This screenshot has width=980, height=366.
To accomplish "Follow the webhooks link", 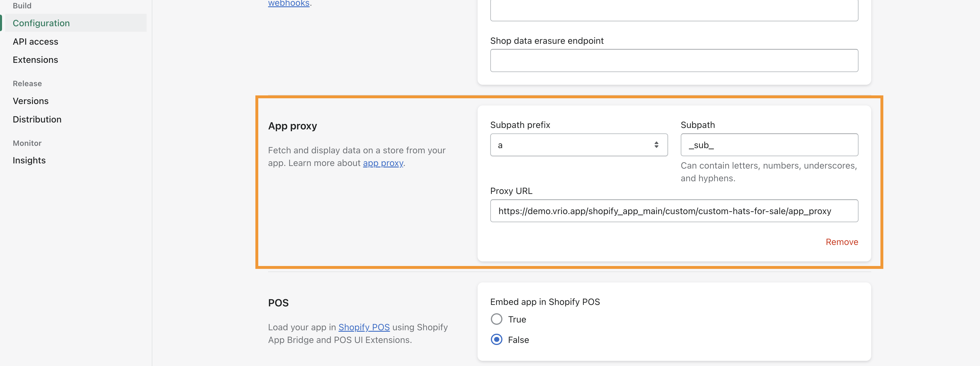I will click(x=289, y=3).
